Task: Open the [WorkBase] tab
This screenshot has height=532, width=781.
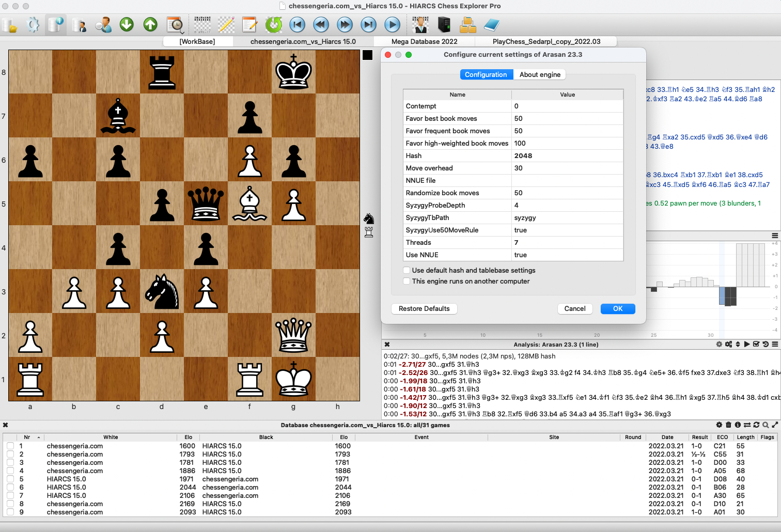Action: click(197, 41)
